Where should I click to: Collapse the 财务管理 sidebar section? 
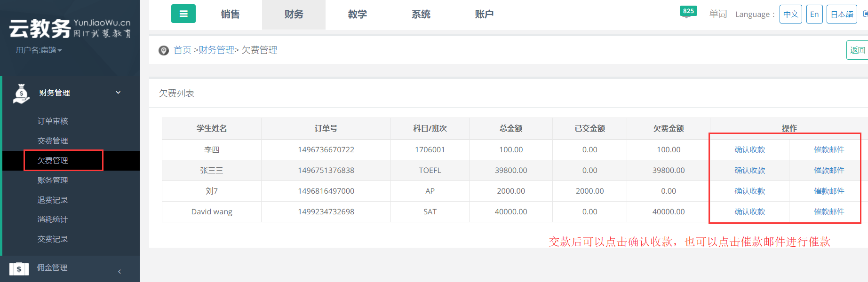pyautogui.click(x=118, y=93)
